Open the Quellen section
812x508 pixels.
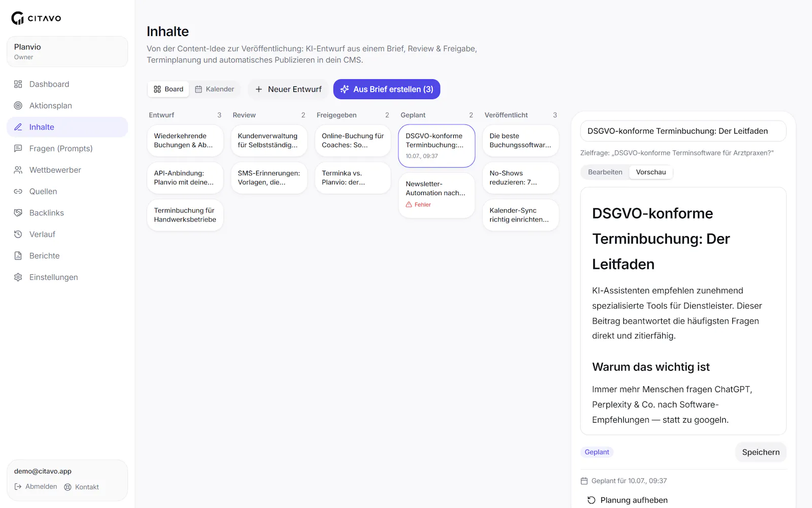[67, 192]
